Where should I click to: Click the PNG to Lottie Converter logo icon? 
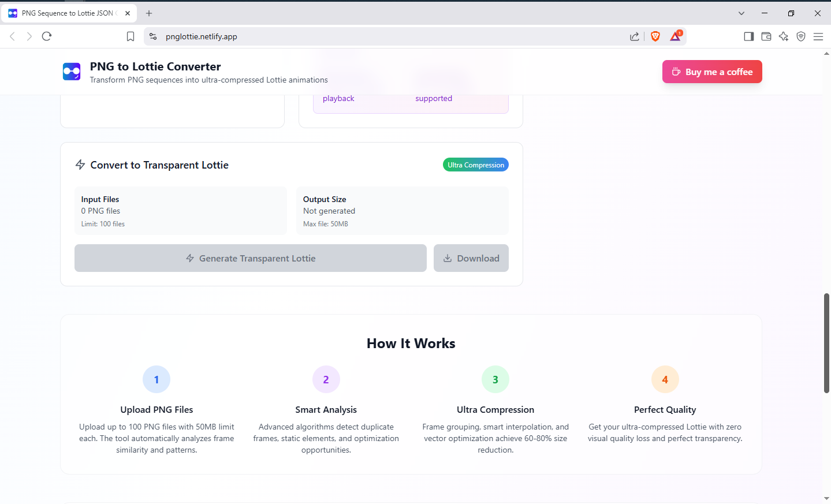(71, 72)
